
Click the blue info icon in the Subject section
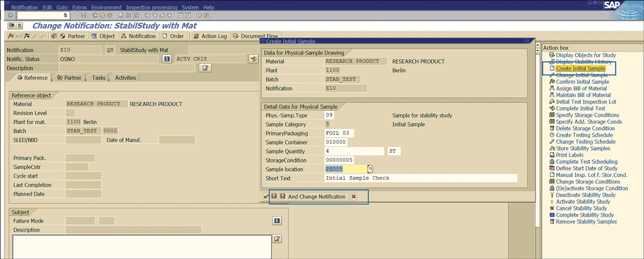[277, 220]
